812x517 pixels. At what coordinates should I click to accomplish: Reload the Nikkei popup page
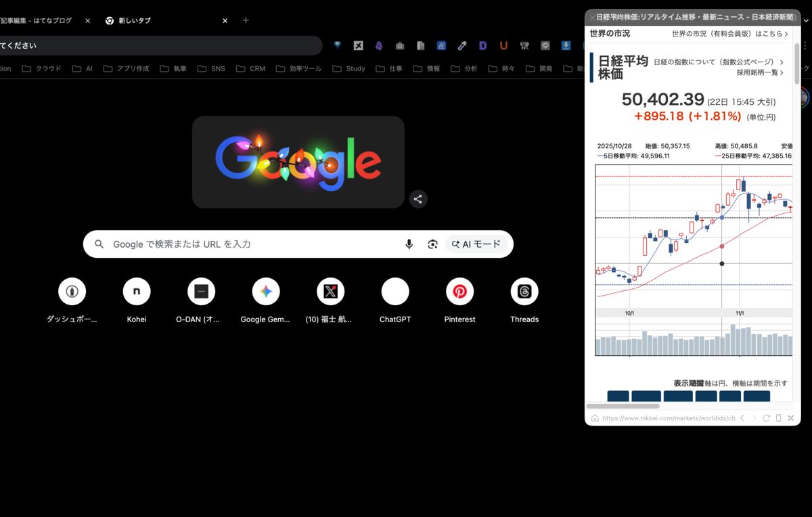766,418
